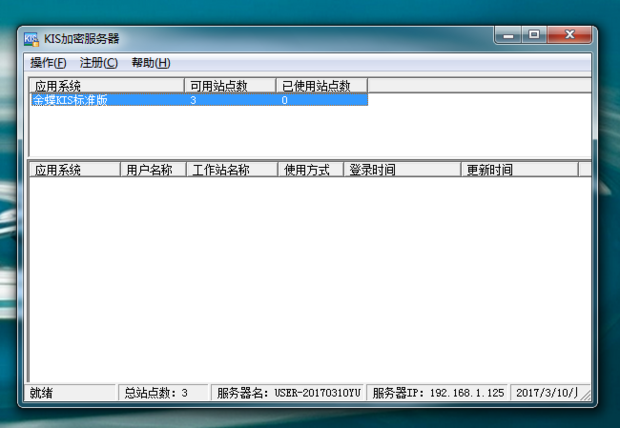Open the 注册(C) menu

(x=98, y=63)
